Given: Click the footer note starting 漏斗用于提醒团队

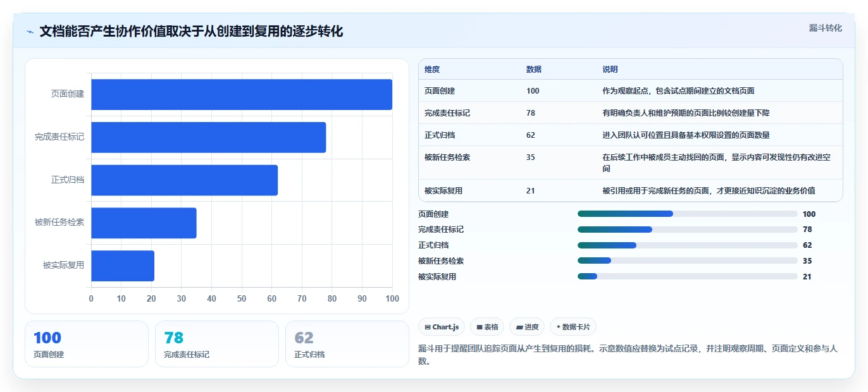Looking at the screenshot, I should [628, 355].
